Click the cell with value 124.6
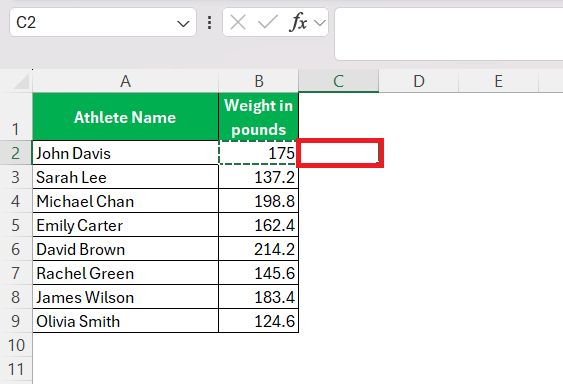Viewport: 563px width, 384px height. point(259,321)
